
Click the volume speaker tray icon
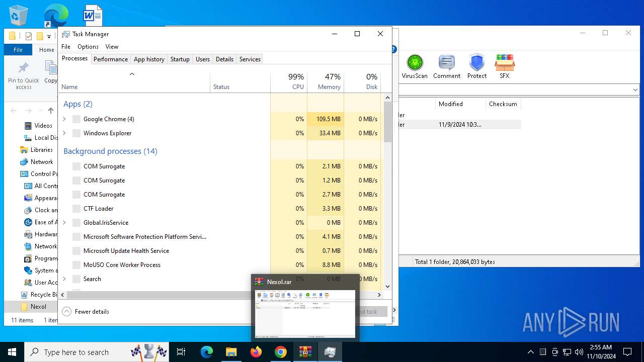click(x=579, y=352)
